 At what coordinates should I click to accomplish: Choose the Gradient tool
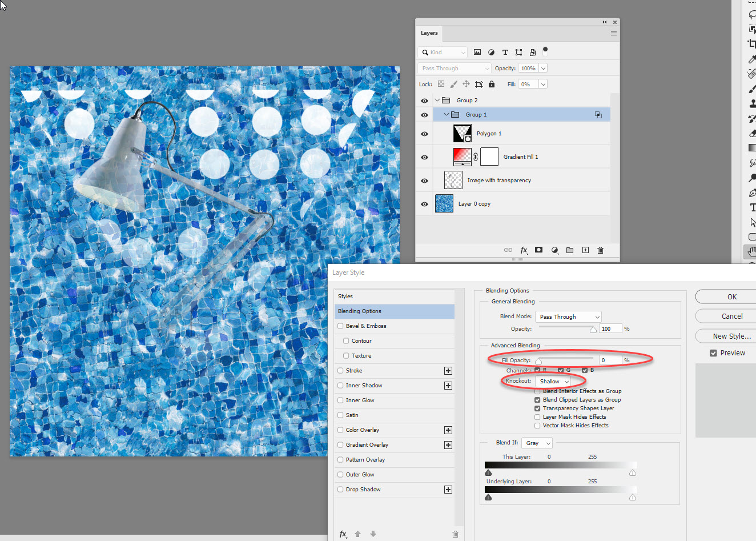pyautogui.click(x=752, y=148)
